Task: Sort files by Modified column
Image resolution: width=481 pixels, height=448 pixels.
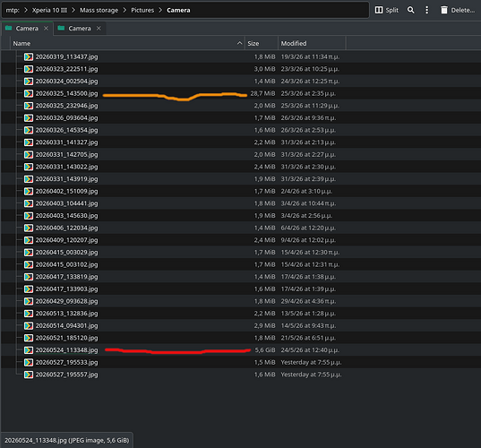Action: point(312,43)
